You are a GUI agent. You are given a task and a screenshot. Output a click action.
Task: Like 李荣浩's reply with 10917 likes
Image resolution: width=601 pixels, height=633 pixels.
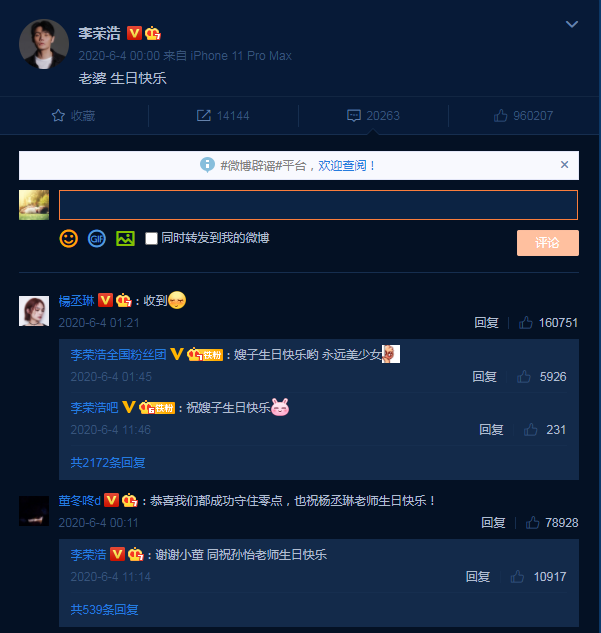click(517, 577)
